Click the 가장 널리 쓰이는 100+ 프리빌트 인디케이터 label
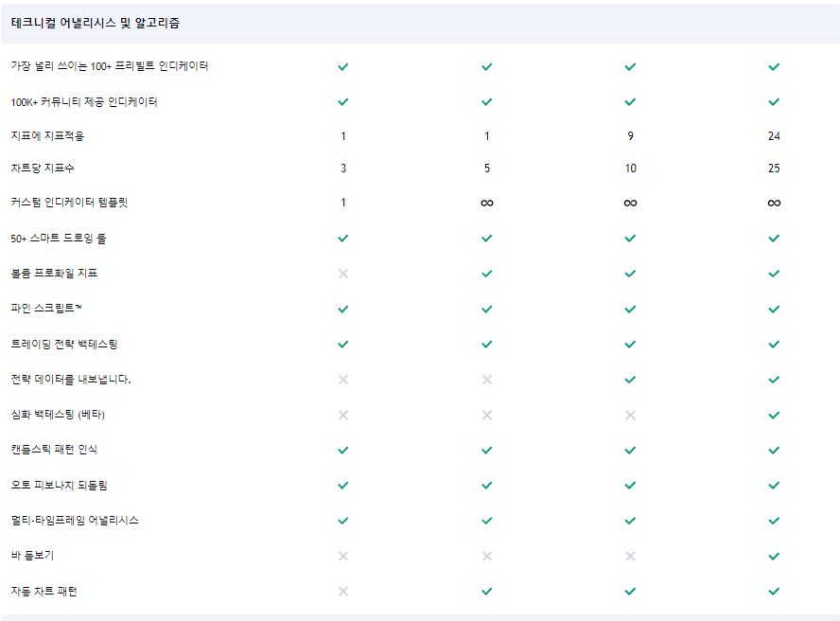840x621 pixels. (x=110, y=66)
